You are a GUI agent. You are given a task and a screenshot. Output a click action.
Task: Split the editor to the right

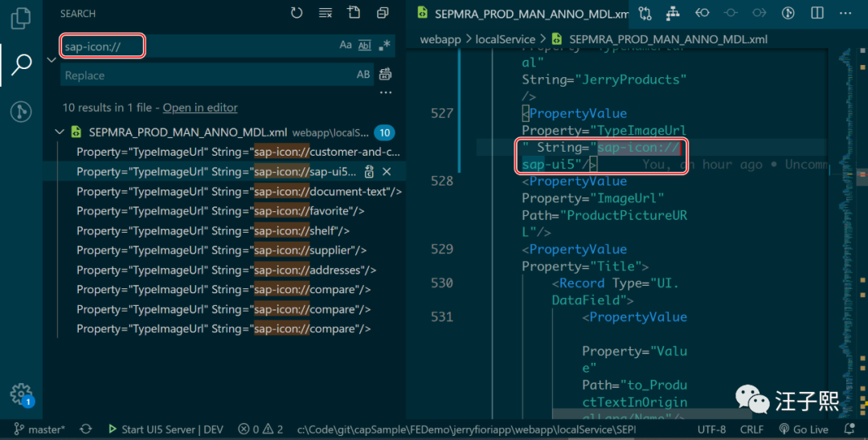pos(817,13)
